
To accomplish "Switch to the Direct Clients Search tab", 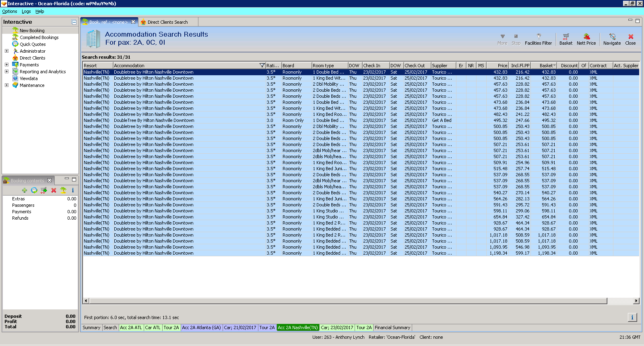I will click(167, 22).
